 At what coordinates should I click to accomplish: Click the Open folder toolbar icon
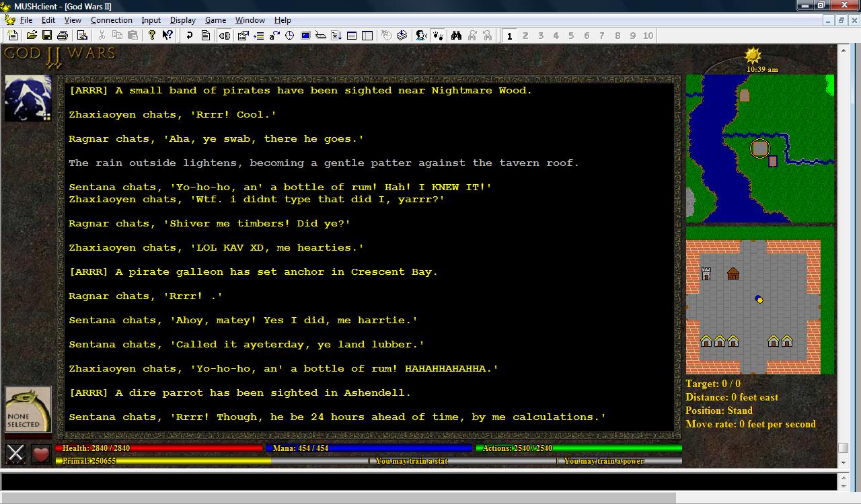coord(32,36)
